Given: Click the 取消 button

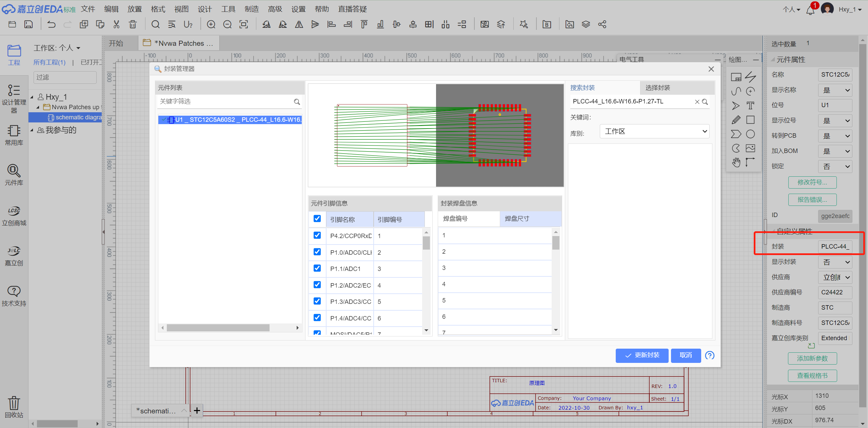Looking at the screenshot, I should [x=686, y=355].
